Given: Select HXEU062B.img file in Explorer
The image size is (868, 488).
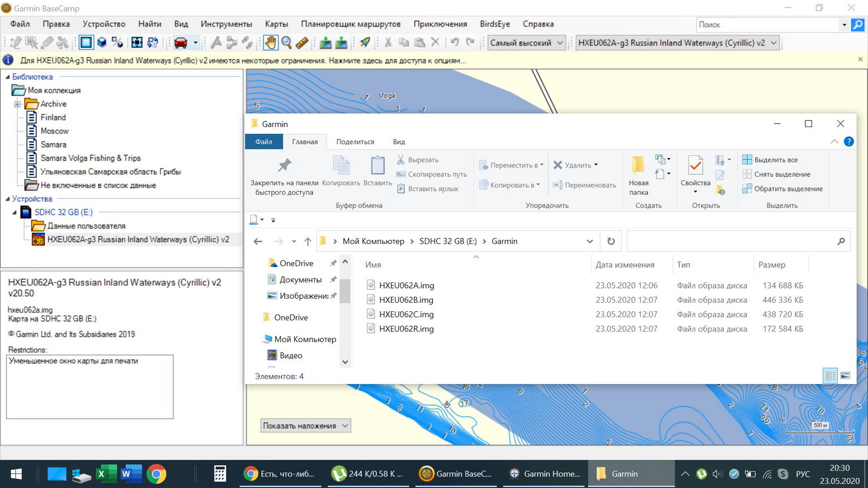Looking at the screenshot, I should click(406, 300).
